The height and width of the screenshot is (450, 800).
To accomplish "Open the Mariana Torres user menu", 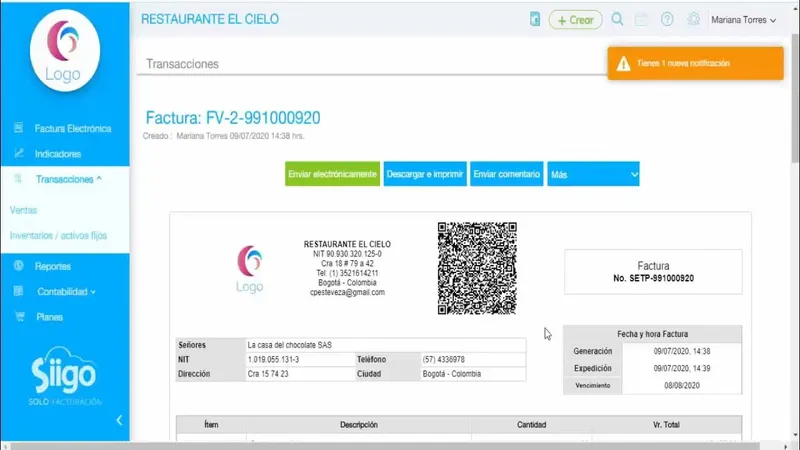I will click(743, 20).
